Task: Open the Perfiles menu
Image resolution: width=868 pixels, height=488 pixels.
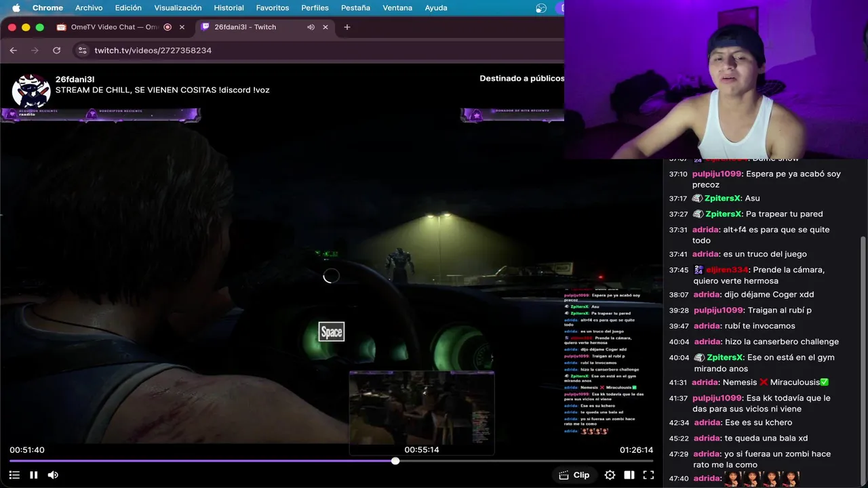Action: pyautogui.click(x=315, y=7)
